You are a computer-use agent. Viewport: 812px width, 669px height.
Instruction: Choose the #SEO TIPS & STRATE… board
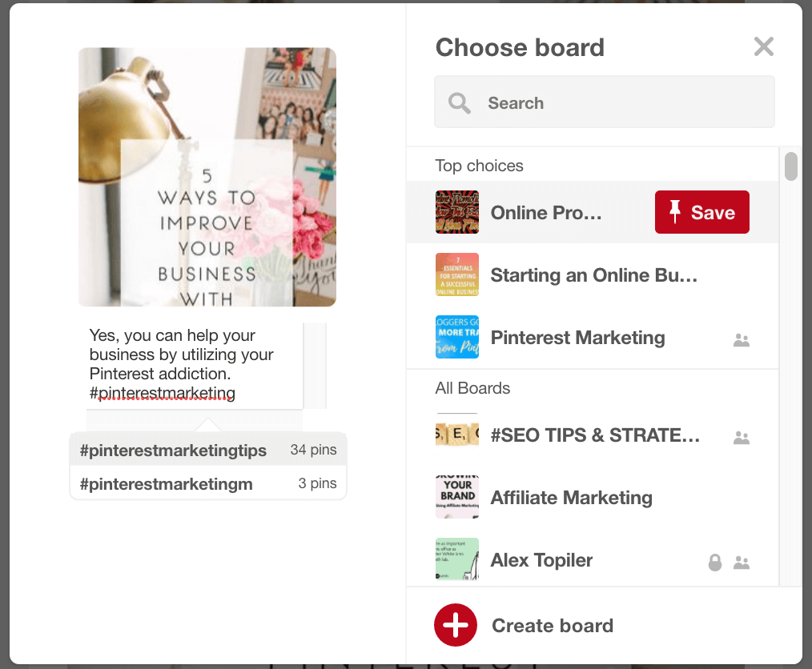click(x=595, y=435)
